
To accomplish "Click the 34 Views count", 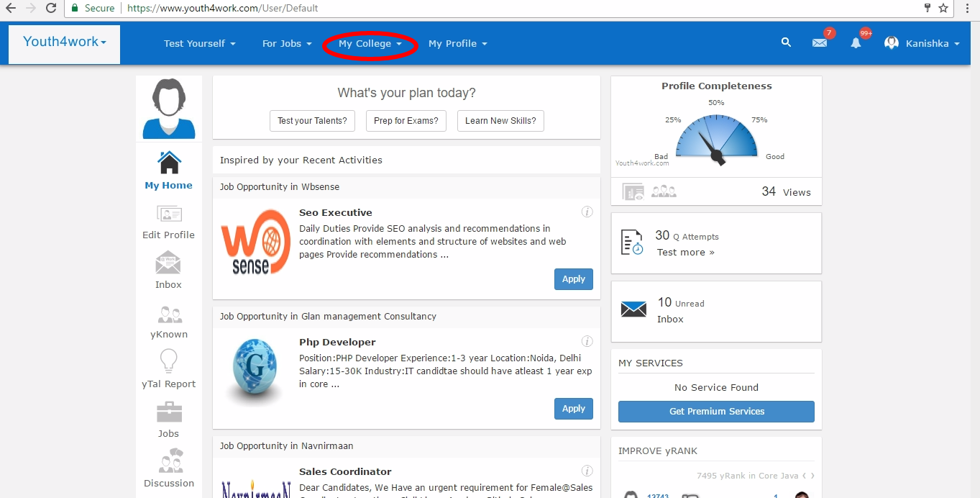I will [x=786, y=191].
